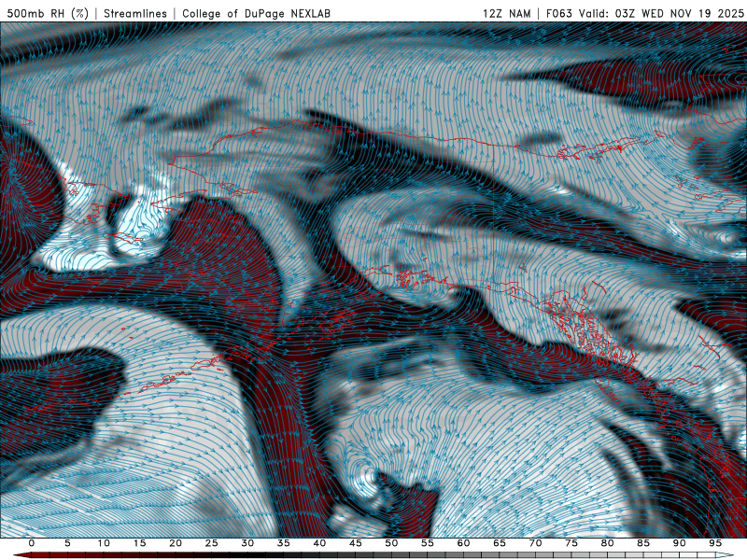This screenshot has height=560, width=747.
Task: Click the "Streamlines" label in header
Action: coord(135,13)
